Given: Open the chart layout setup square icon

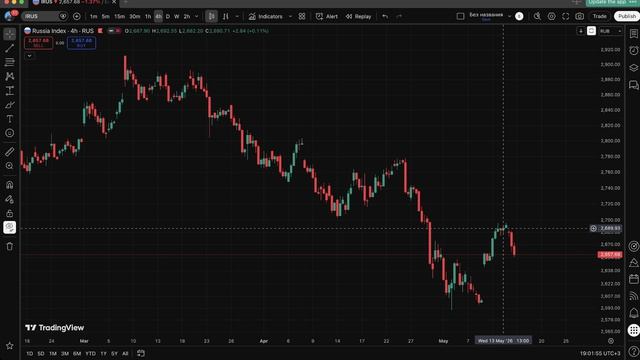Looking at the screenshot, I should [460, 16].
